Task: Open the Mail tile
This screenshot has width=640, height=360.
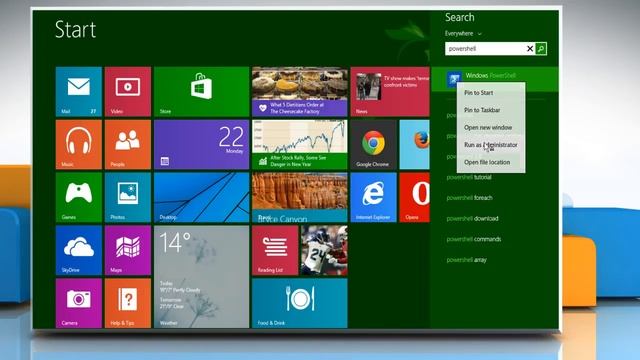Action: tap(79, 92)
